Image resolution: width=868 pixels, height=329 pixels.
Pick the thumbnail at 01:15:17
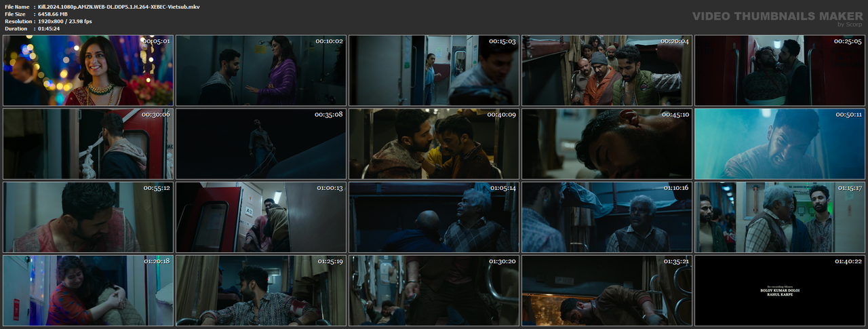coord(780,217)
